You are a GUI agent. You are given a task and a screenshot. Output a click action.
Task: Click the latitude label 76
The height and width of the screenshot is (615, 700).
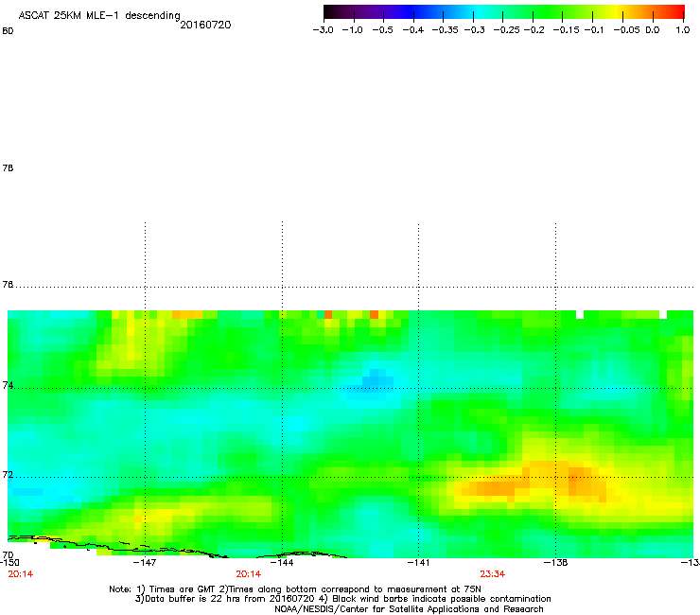point(8,285)
